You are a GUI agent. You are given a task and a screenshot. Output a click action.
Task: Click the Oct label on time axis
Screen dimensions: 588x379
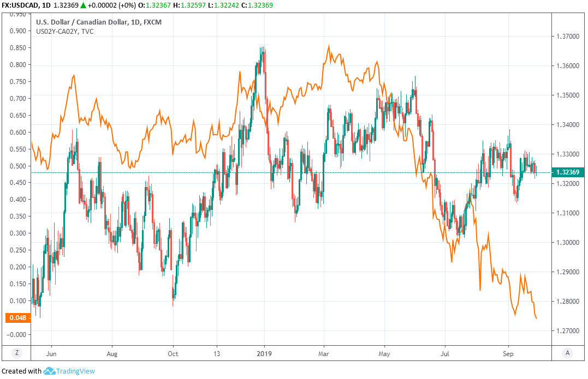[173, 352]
